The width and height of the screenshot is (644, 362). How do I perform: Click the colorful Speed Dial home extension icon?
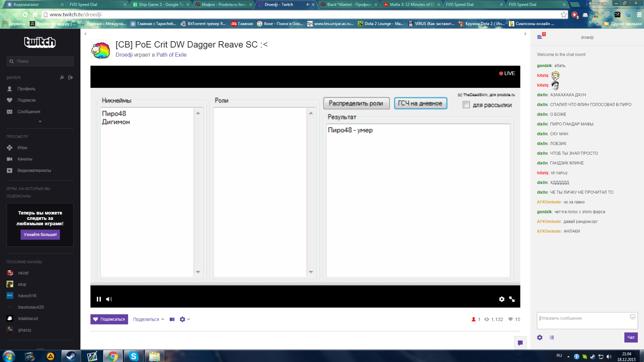pos(596,15)
